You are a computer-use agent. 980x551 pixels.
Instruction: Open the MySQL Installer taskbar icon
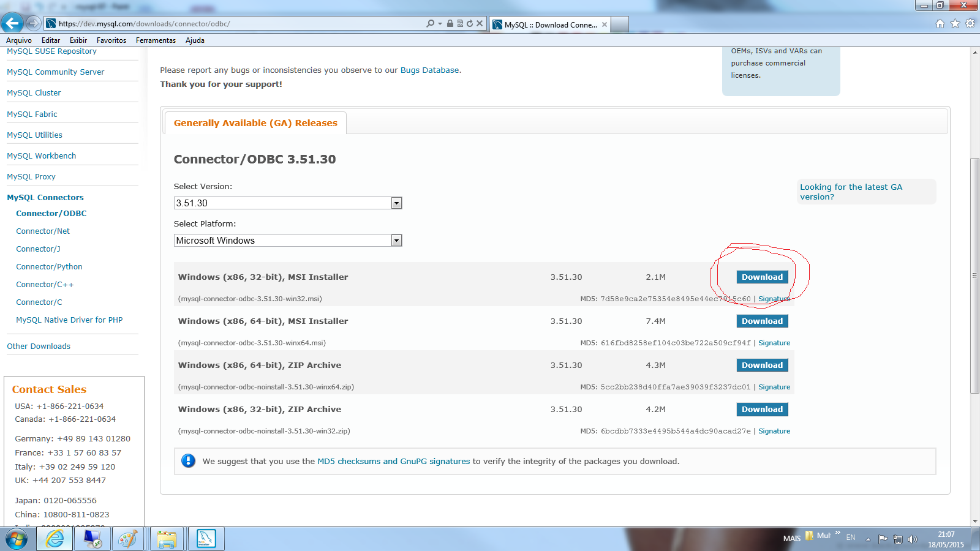click(x=206, y=539)
